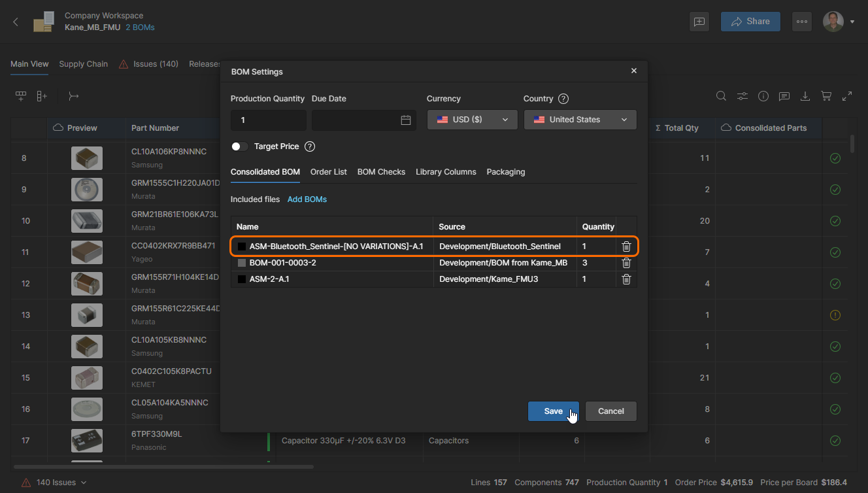Viewport: 868px width, 493px height.
Task: Switch to the Packaging tab
Action: 506,172
